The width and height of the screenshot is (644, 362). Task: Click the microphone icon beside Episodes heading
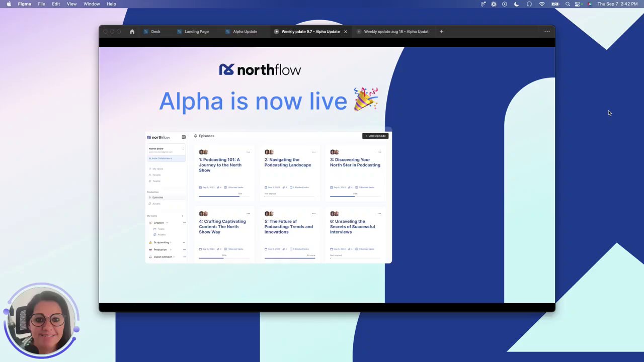[x=196, y=136]
